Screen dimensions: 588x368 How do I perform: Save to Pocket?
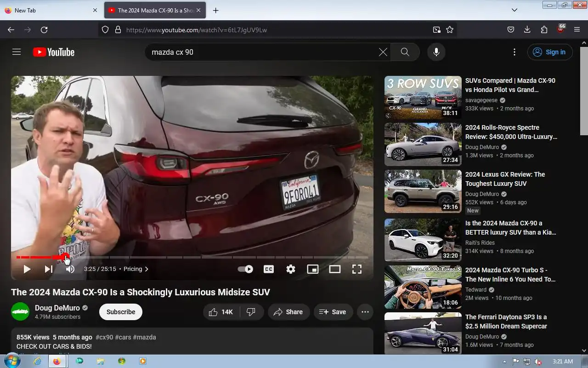511,29
